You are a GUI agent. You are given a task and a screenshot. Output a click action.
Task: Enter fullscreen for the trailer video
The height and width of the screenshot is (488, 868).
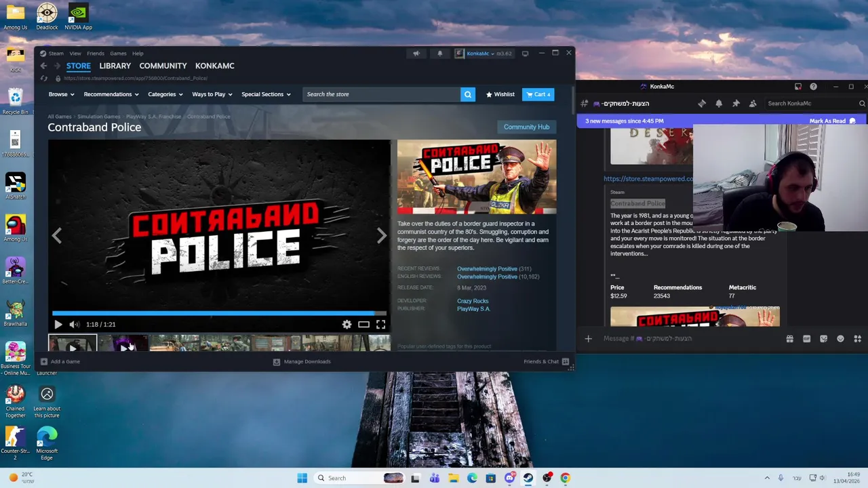pyautogui.click(x=380, y=325)
